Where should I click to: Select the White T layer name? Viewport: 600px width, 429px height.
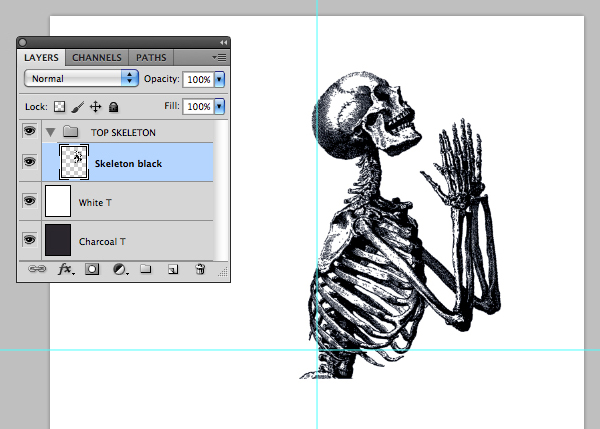pyautogui.click(x=95, y=203)
